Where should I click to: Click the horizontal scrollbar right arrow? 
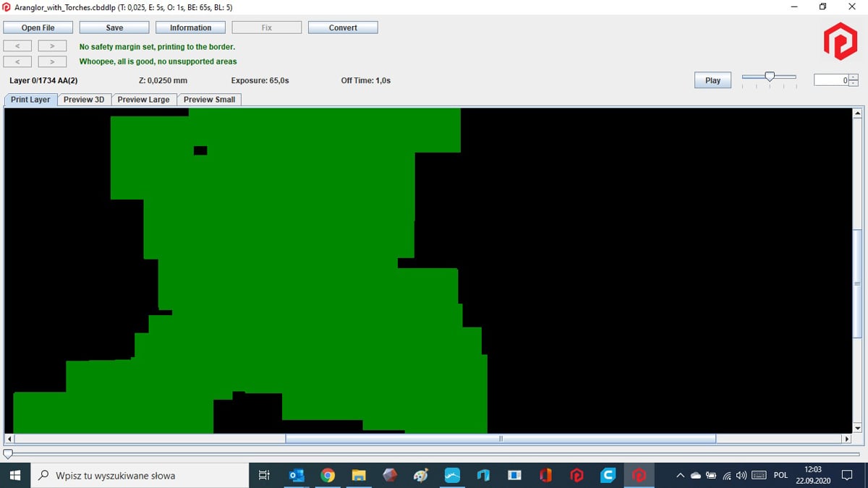[x=847, y=439]
